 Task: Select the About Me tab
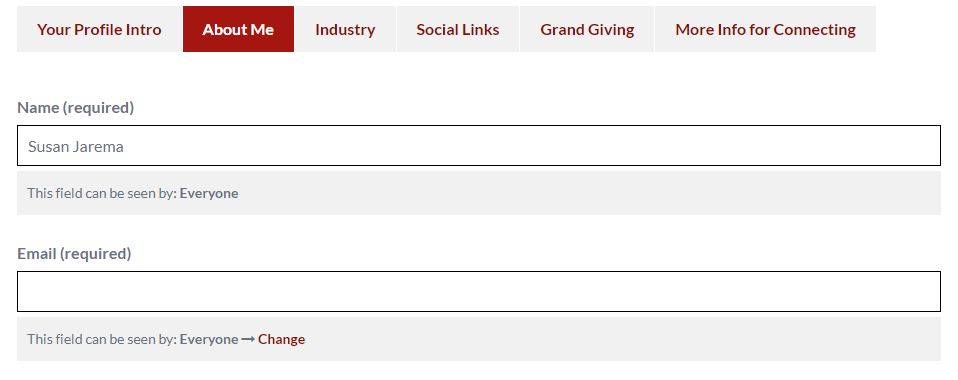pos(238,29)
